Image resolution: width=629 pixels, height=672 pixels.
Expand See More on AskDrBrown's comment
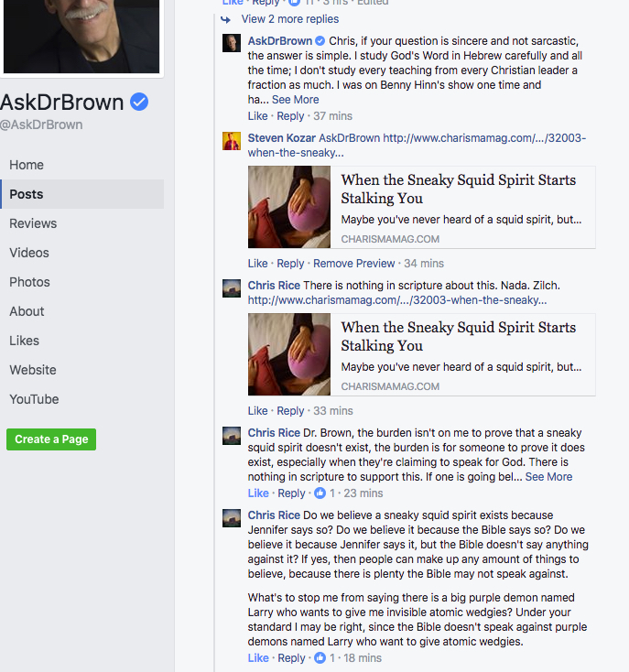click(x=295, y=100)
